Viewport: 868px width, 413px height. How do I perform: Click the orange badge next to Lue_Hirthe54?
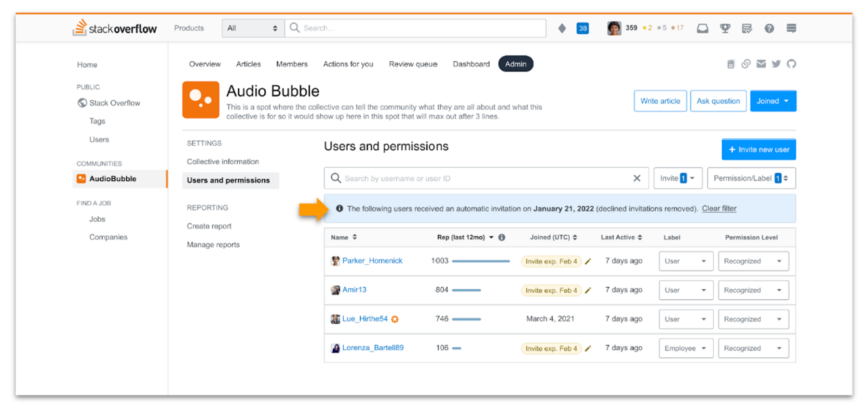(395, 319)
